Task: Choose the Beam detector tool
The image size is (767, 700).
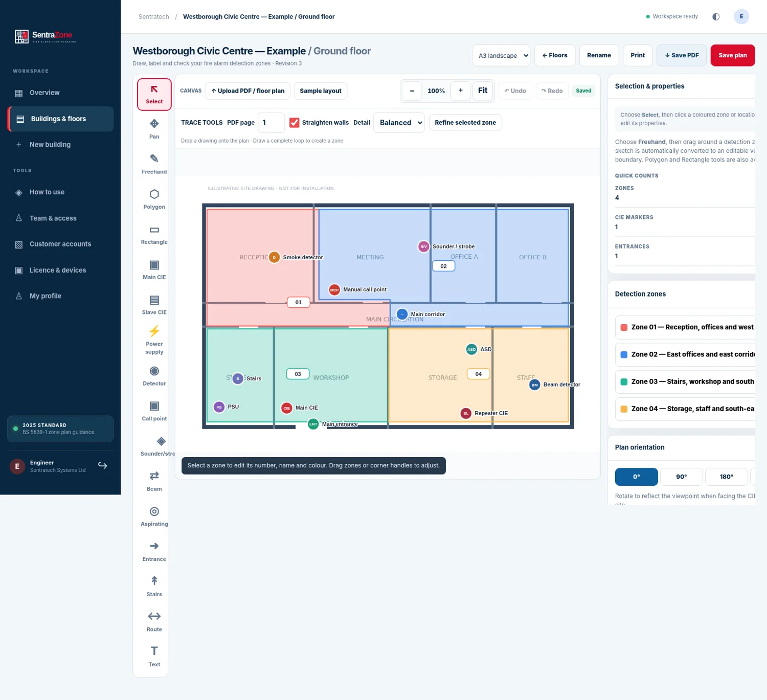Action: (x=154, y=482)
